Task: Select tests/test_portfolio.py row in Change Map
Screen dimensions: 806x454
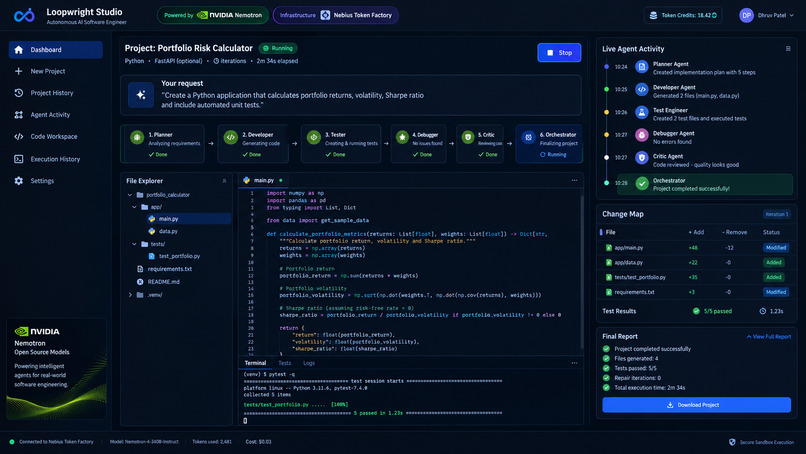Action: click(697, 277)
